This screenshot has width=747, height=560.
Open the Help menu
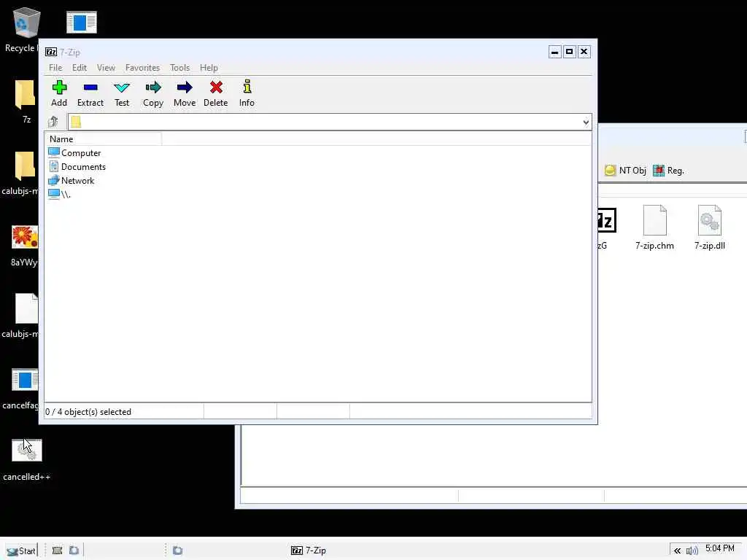point(209,68)
